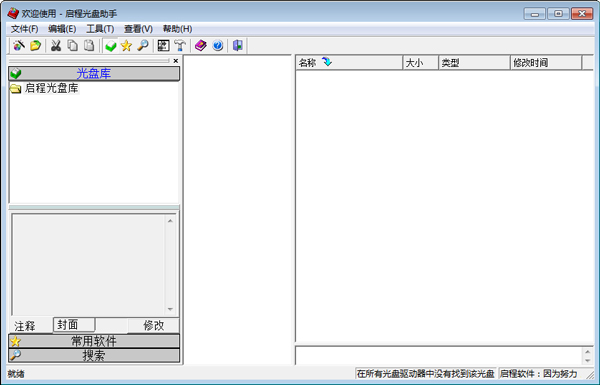Sort by the 大小 column header

[x=420, y=62]
